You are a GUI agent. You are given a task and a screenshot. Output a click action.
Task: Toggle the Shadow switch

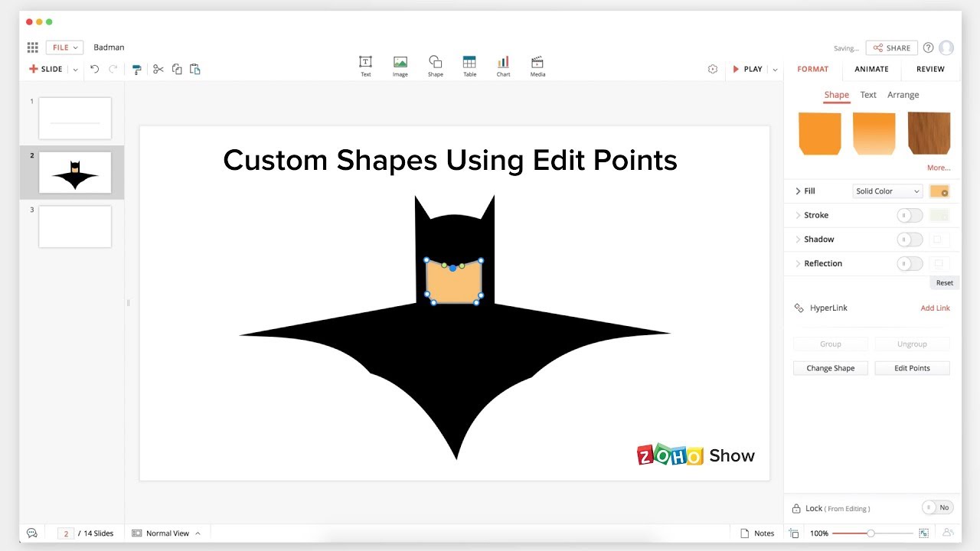click(x=910, y=240)
